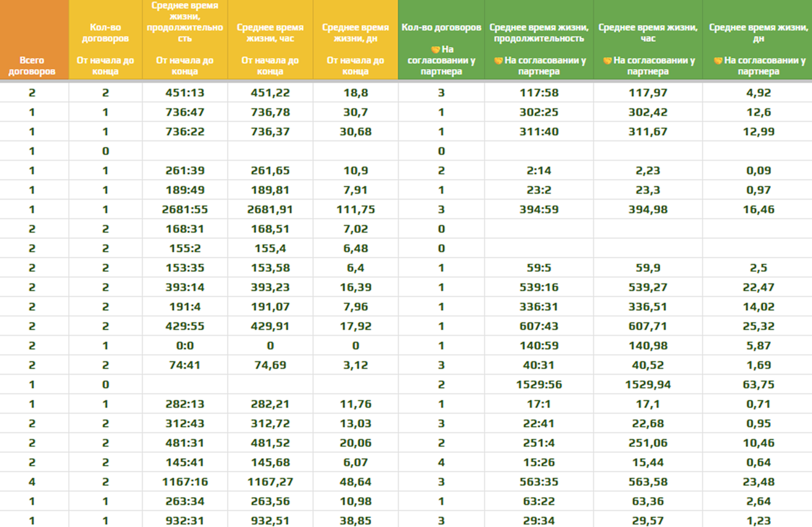The width and height of the screenshot is (812, 527).
Task: Click the cell with duration 0:0
Action: point(184,345)
